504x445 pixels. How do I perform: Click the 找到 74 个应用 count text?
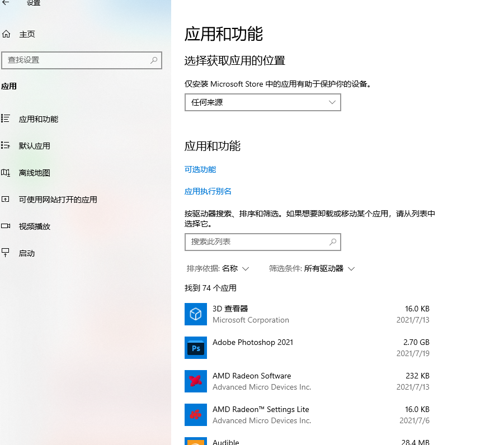[x=210, y=288]
